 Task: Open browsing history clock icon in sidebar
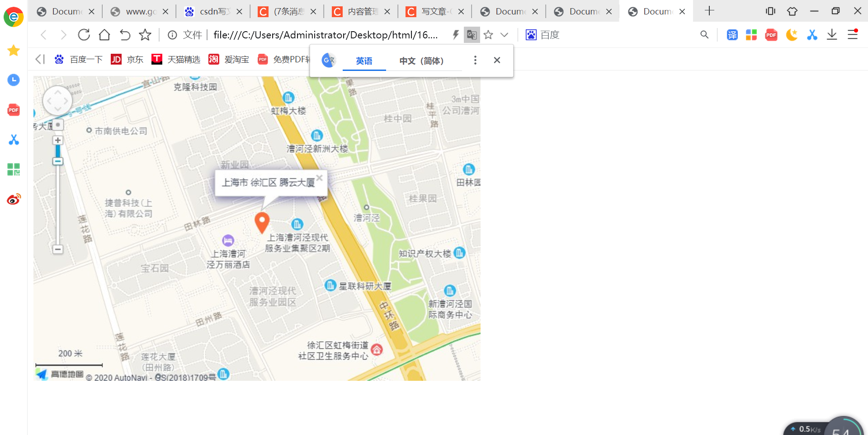[x=14, y=80]
